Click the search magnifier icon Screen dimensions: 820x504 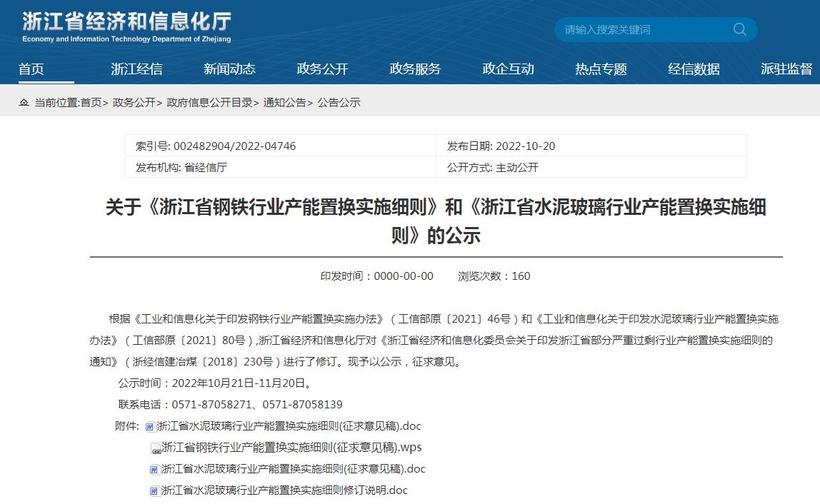(739, 29)
